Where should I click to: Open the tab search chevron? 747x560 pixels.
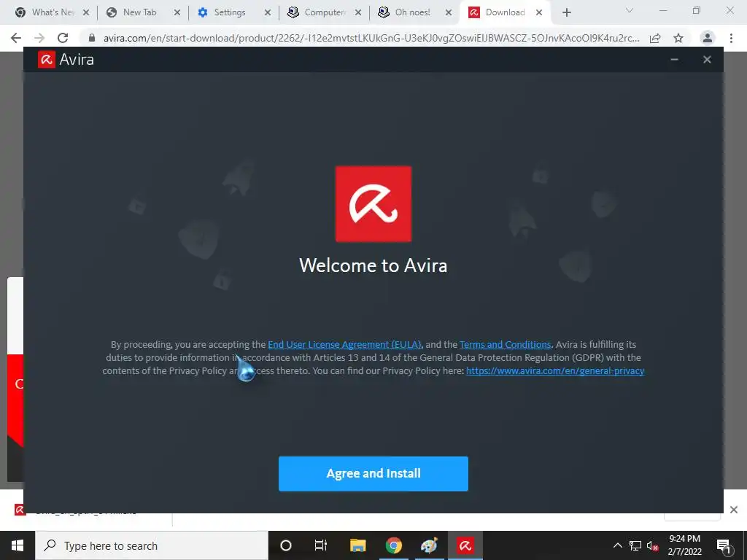[630, 10]
